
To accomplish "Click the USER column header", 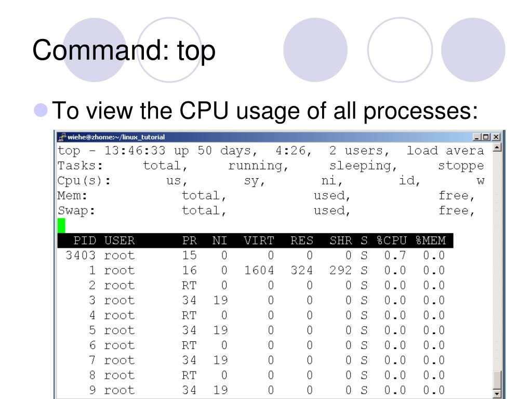I will click(119, 241).
